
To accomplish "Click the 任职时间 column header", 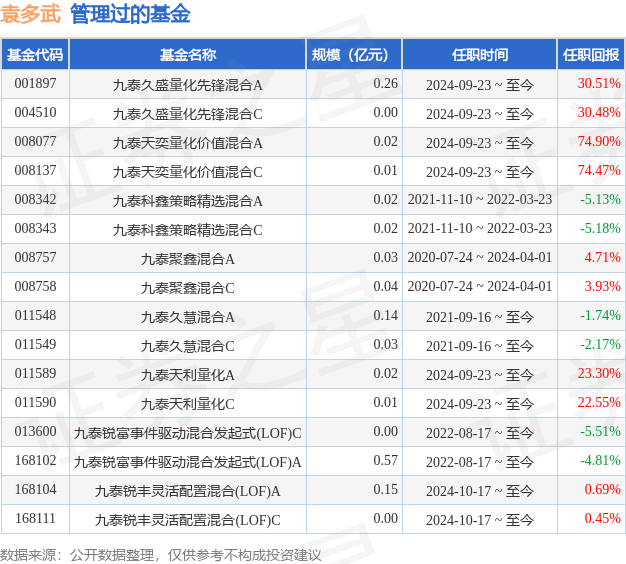I will 479,55.
